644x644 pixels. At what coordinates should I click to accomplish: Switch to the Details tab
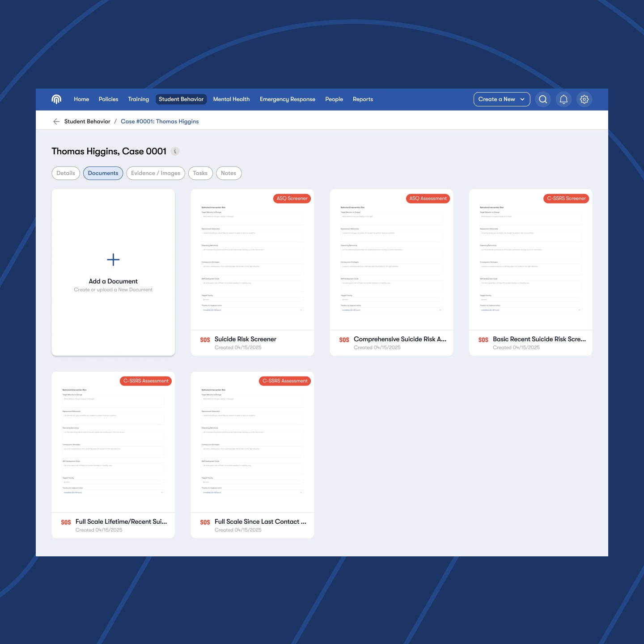coord(66,173)
